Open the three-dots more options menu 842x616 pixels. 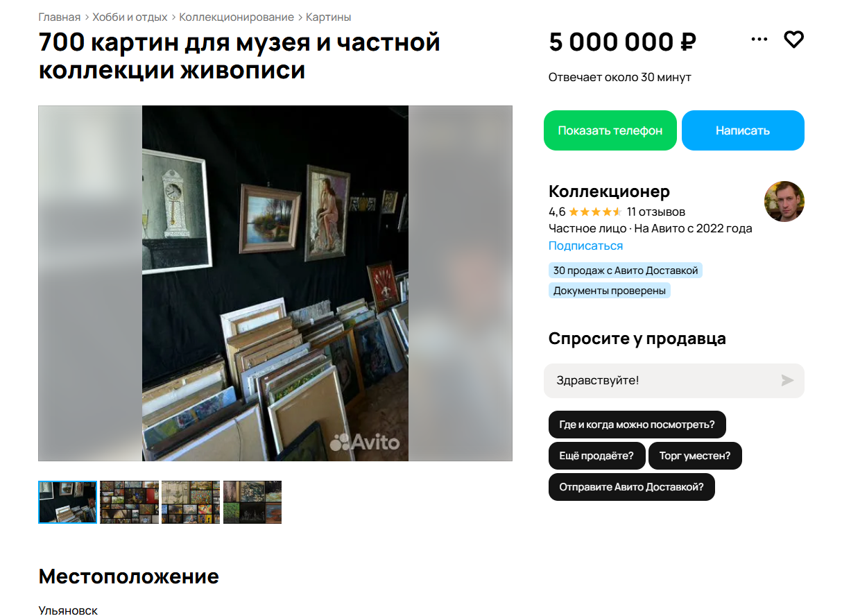pos(759,40)
